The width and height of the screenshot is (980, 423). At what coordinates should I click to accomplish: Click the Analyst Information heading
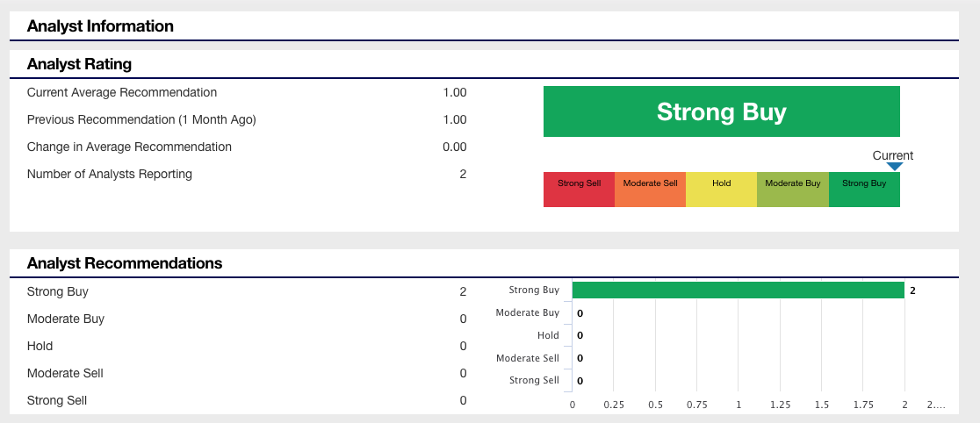pyautogui.click(x=100, y=26)
